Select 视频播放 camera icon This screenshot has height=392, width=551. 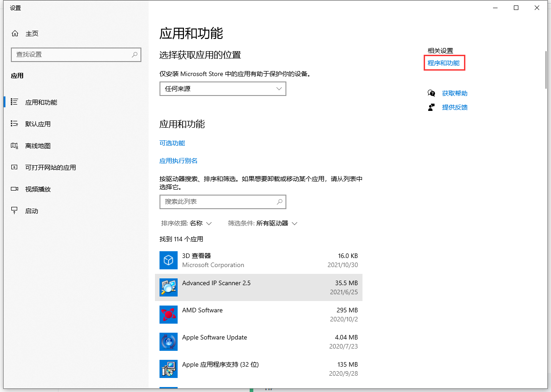tap(14, 189)
